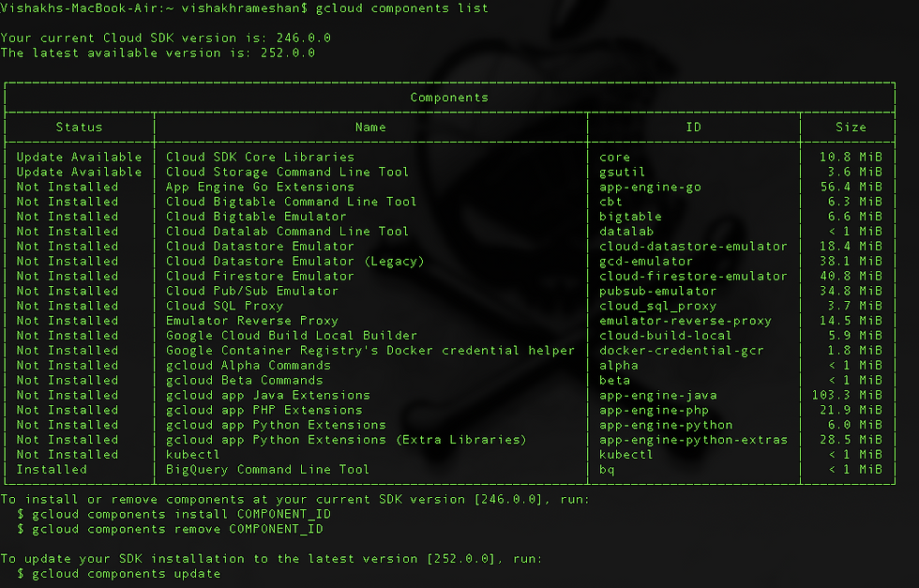Image resolution: width=919 pixels, height=588 pixels.
Task: Click 'Google Container Registry's Docker credential helper' name
Action: (369, 351)
